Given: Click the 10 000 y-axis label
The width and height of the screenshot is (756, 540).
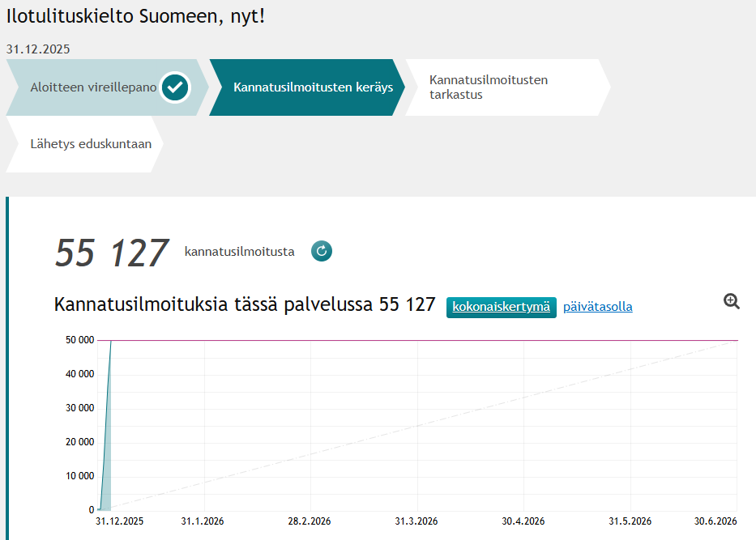Looking at the screenshot, I should click(x=80, y=476).
